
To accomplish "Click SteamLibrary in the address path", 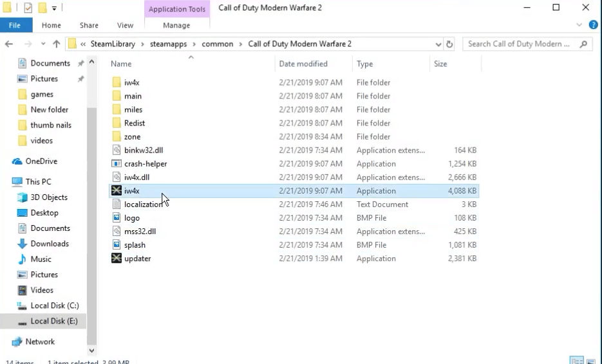I will [x=113, y=44].
